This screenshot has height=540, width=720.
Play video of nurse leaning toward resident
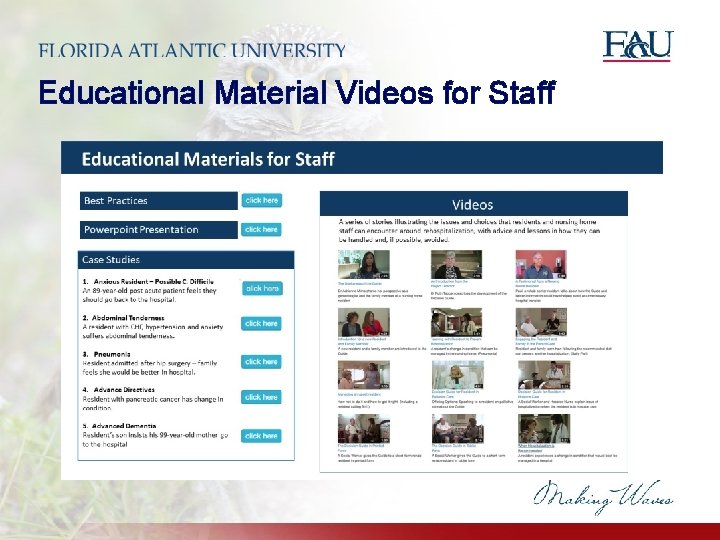[x=364, y=375]
